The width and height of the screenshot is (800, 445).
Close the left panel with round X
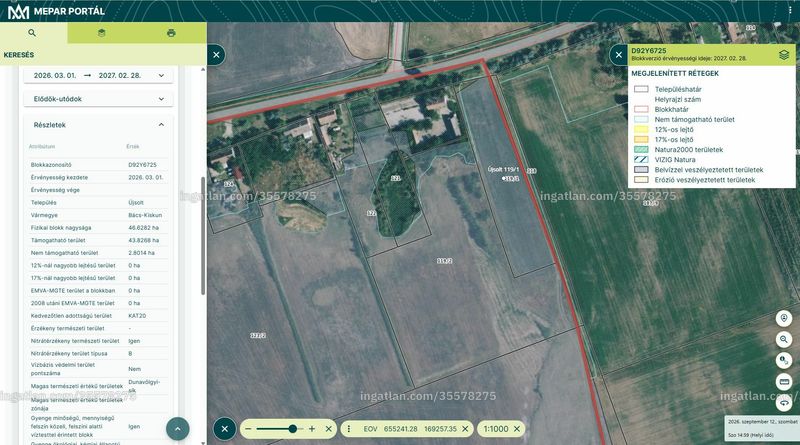[x=216, y=55]
